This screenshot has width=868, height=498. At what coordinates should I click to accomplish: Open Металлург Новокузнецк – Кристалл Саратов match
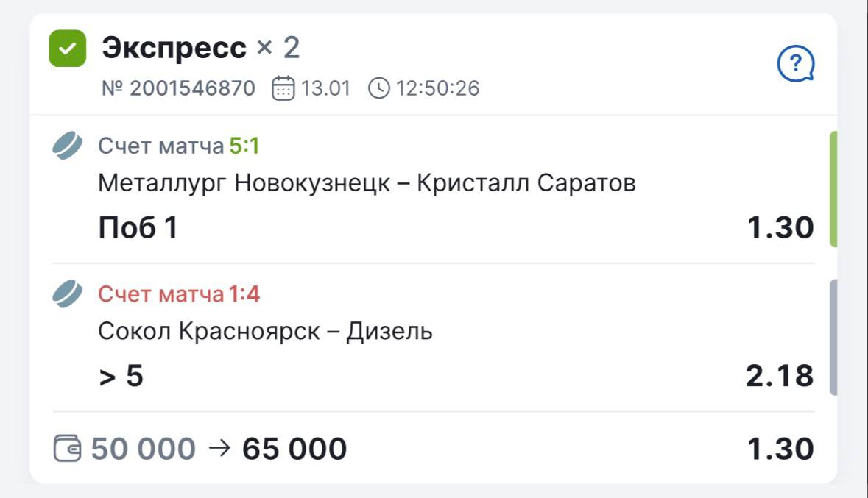pos(367,183)
